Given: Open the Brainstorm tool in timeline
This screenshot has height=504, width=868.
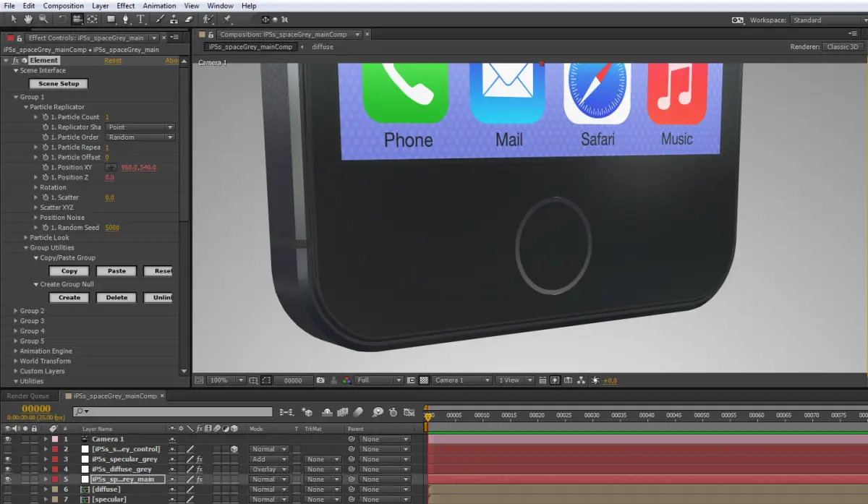Looking at the screenshot, I should pos(378,412).
